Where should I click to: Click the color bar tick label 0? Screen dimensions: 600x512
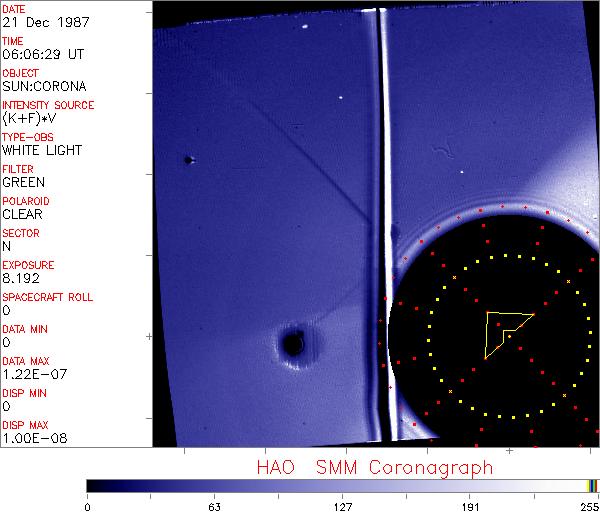click(88, 507)
